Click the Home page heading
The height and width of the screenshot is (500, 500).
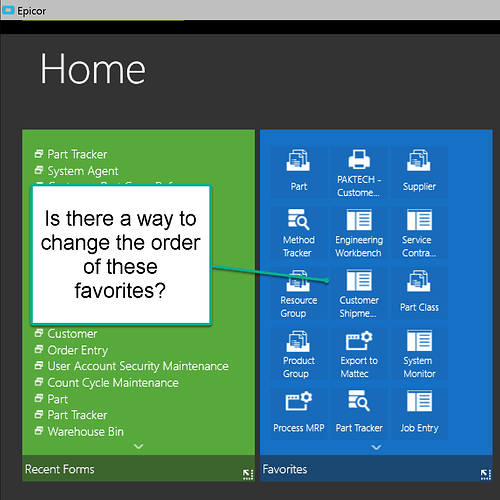(x=93, y=69)
